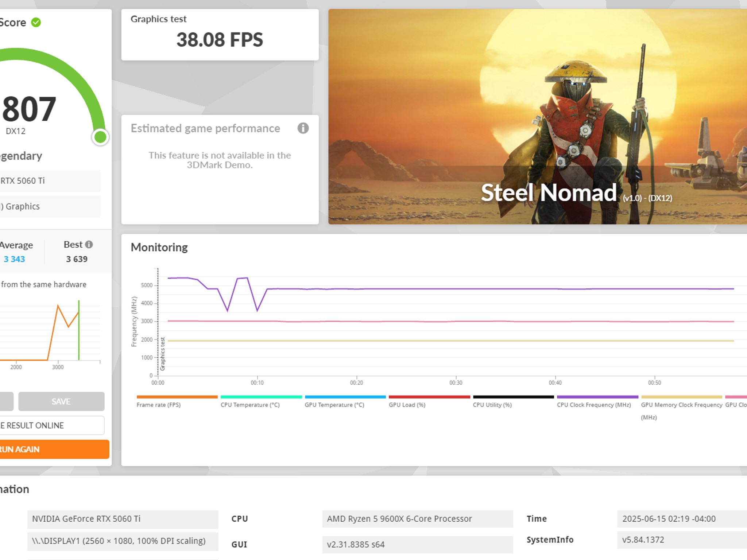Toggle the CPU Temperature legend series
The height and width of the screenshot is (560, 747).
coord(261,402)
